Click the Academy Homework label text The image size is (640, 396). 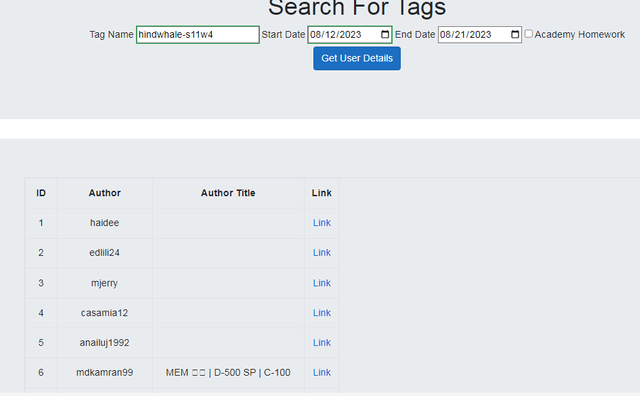point(580,35)
